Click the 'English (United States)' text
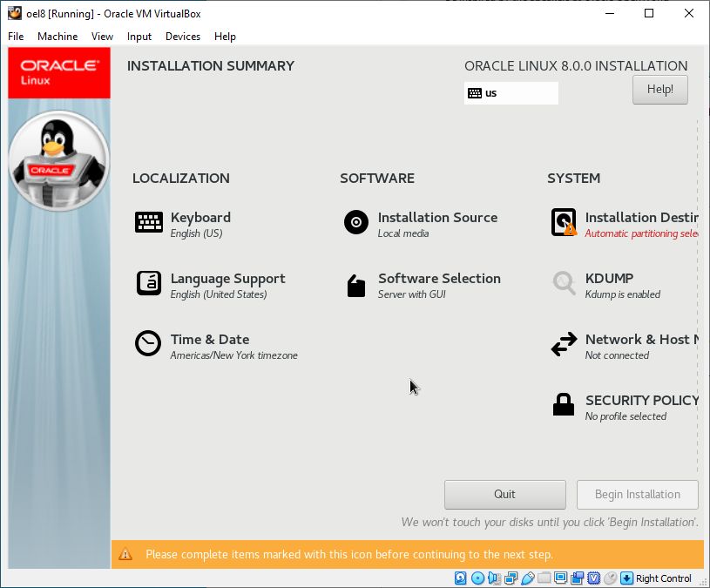The image size is (710, 588). pyautogui.click(x=219, y=294)
